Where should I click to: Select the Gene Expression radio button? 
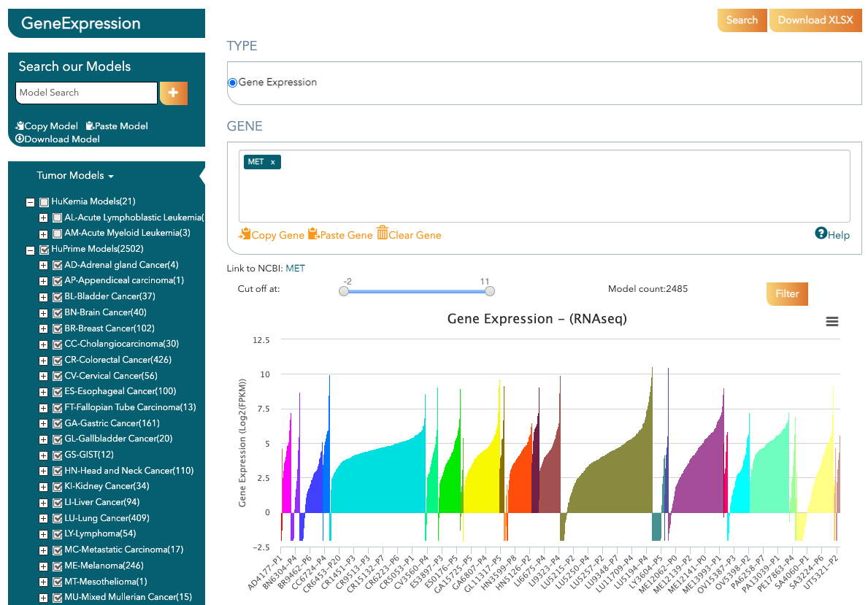point(233,82)
